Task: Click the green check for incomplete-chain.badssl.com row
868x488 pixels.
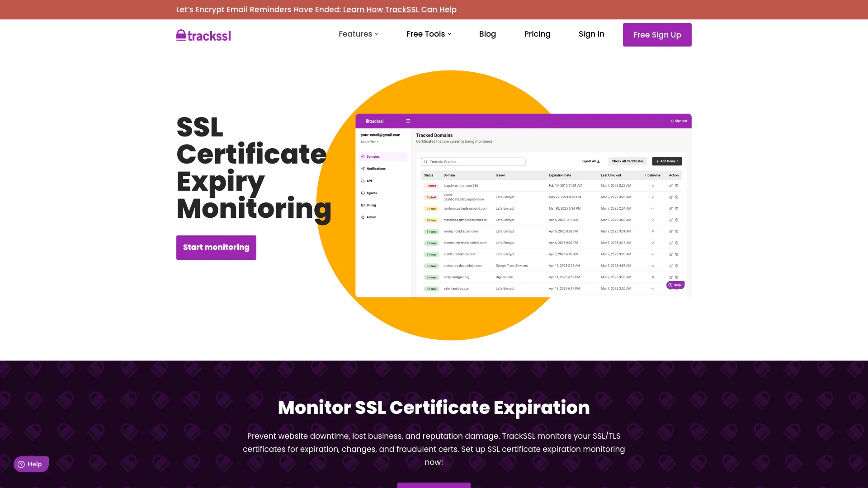Action: pos(653,243)
